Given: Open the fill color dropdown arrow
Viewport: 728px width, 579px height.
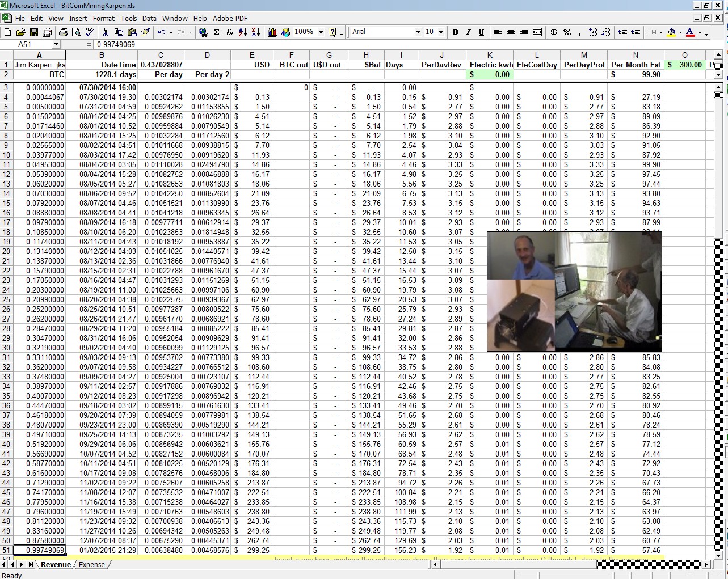Looking at the screenshot, I should [680, 32].
